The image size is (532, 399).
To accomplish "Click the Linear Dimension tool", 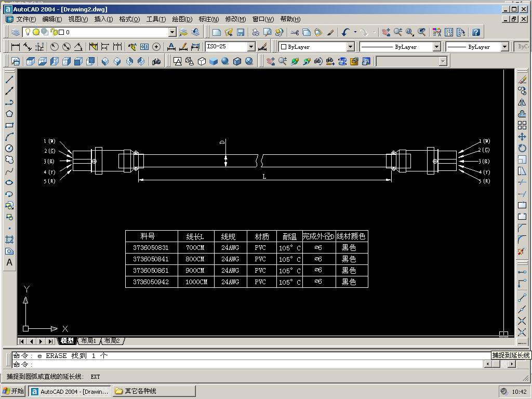I will point(15,46).
